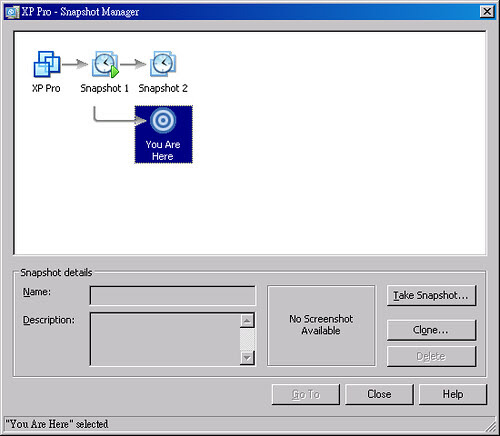Click into the Description text area
Viewport: 500px width, 436px height.
click(165, 339)
